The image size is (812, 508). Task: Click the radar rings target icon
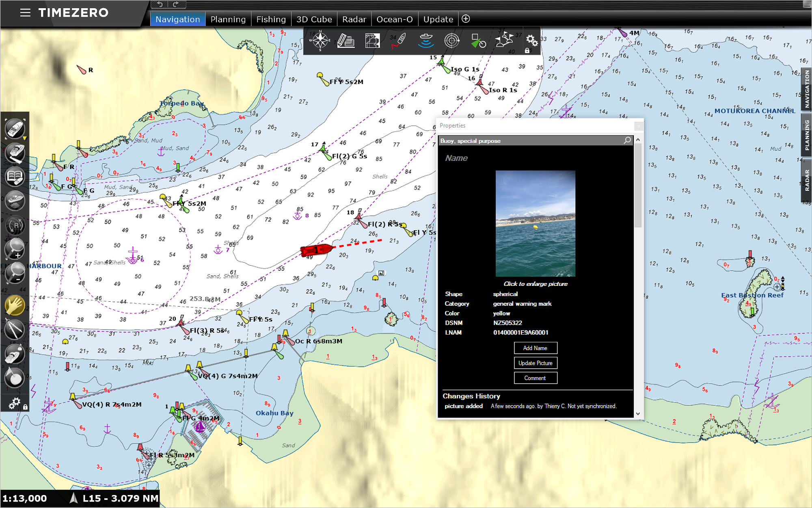(451, 41)
